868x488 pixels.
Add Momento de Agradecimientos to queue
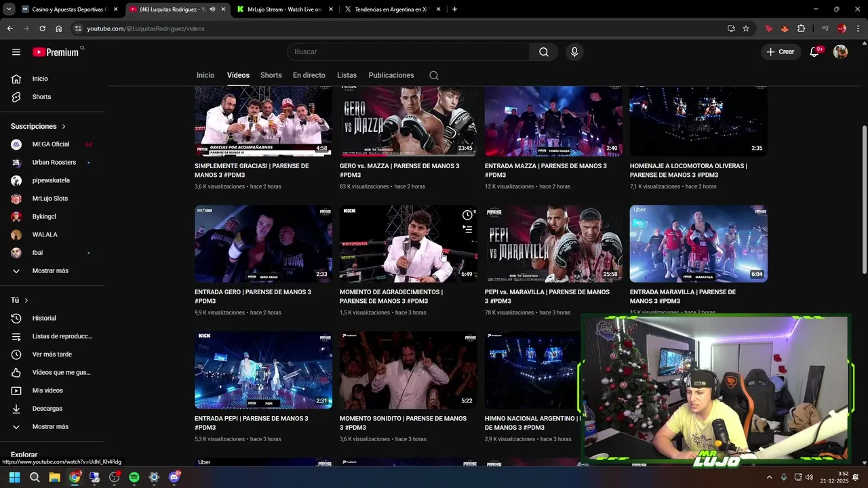(x=467, y=230)
